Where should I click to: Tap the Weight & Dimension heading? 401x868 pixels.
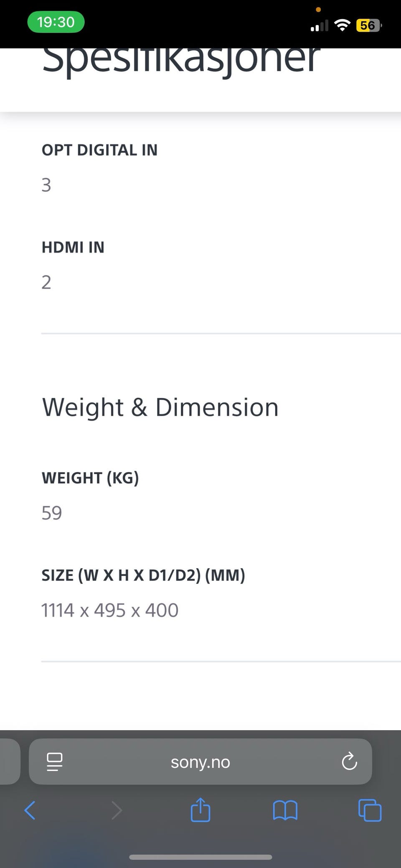click(160, 407)
